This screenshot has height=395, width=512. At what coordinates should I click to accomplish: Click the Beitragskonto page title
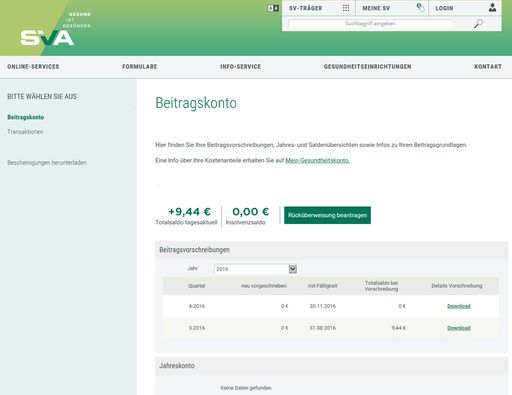pos(196,103)
